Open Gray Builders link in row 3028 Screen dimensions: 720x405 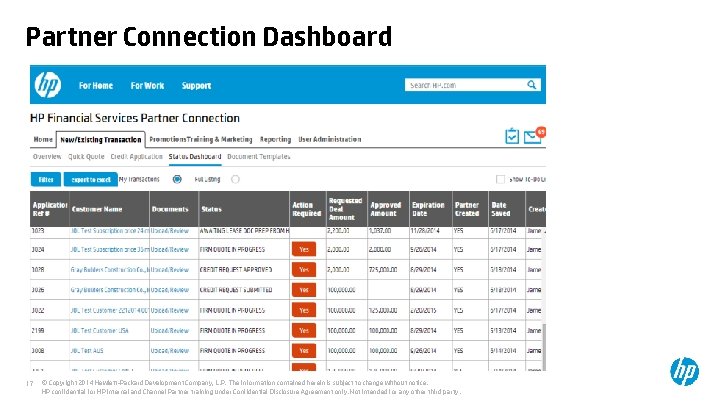110,270
